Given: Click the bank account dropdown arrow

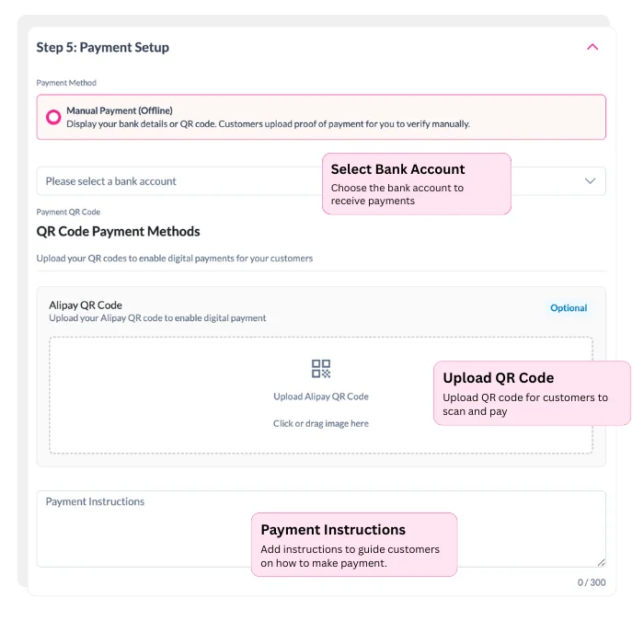Looking at the screenshot, I should 591,181.
